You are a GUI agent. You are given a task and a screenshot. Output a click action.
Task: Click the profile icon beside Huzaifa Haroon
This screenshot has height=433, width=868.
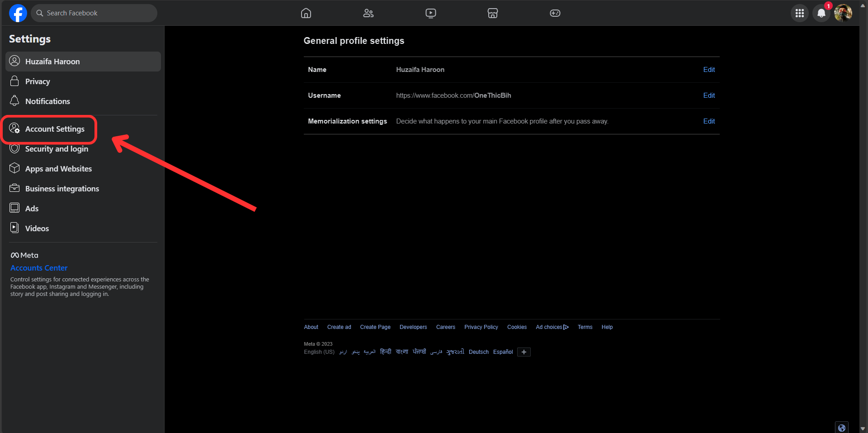[14, 61]
